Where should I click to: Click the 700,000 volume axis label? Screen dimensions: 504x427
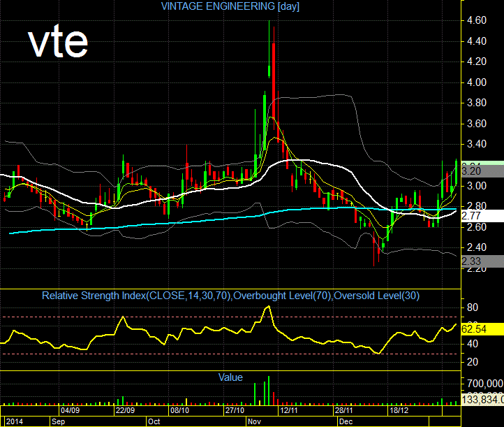pos(485,384)
